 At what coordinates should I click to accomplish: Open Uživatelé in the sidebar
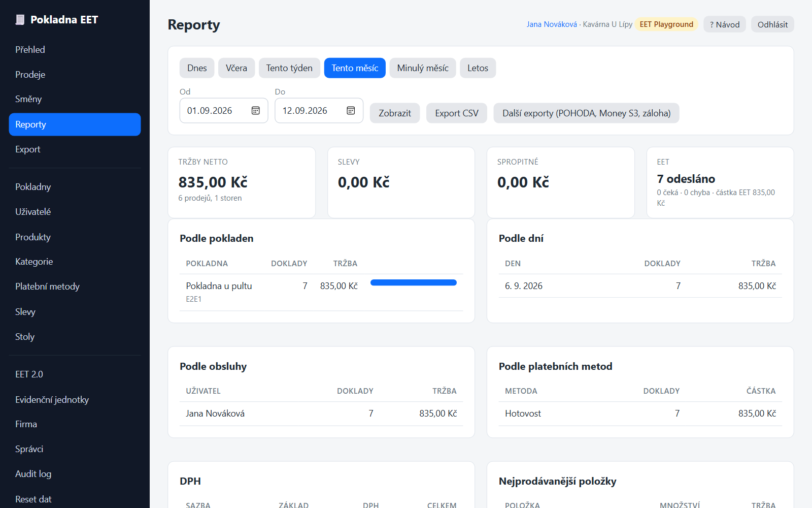tap(75, 212)
